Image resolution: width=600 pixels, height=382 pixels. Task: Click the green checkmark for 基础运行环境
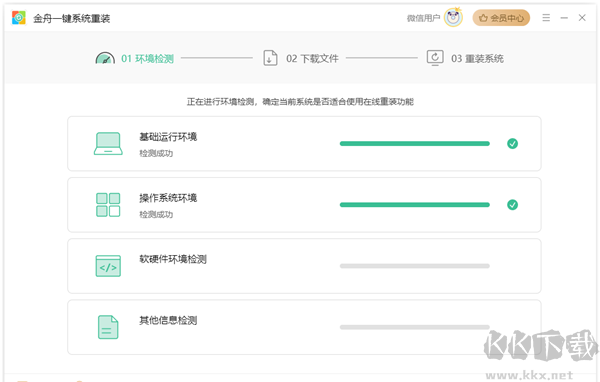pyautogui.click(x=512, y=144)
